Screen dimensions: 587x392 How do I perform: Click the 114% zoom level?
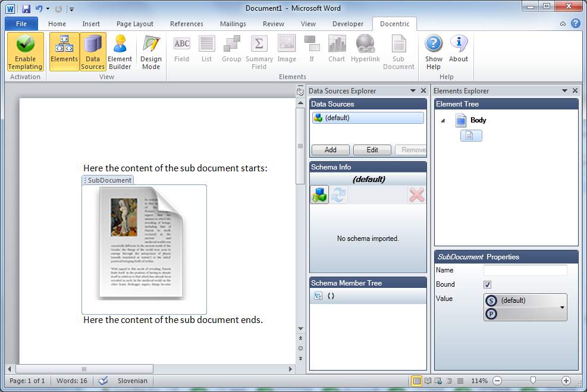[479, 381]
